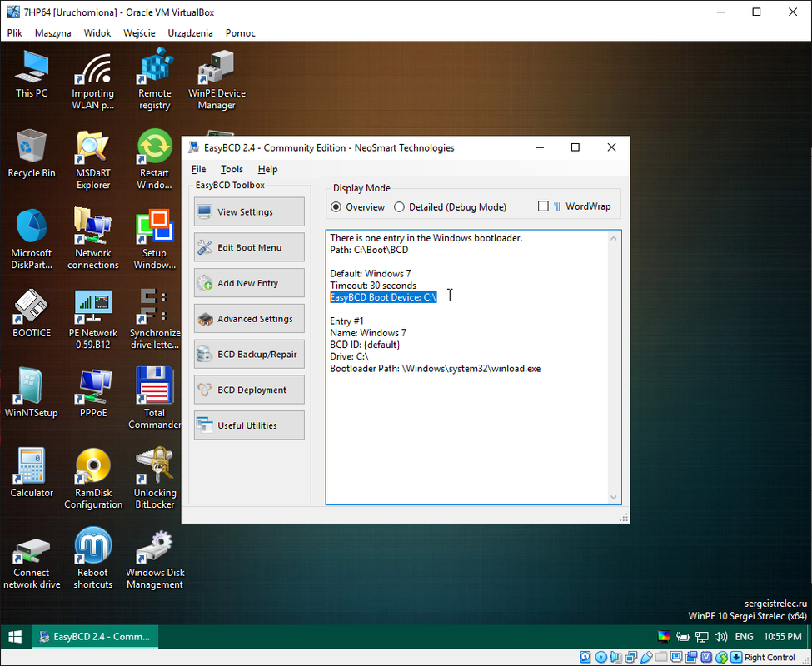Image resolution: width=812 pixels, height=666 pixels.
Task: Open Network connections shortcut
Action: click(92, 240)
